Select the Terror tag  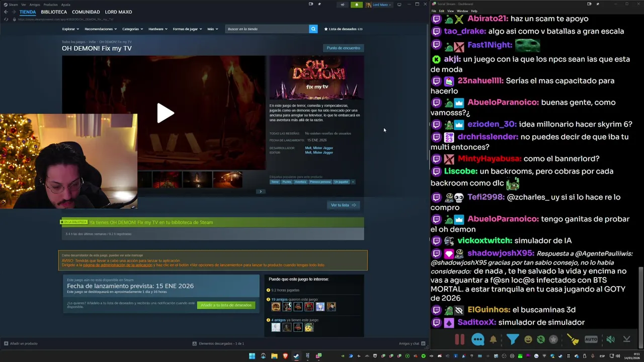click(x=275, y=182)
